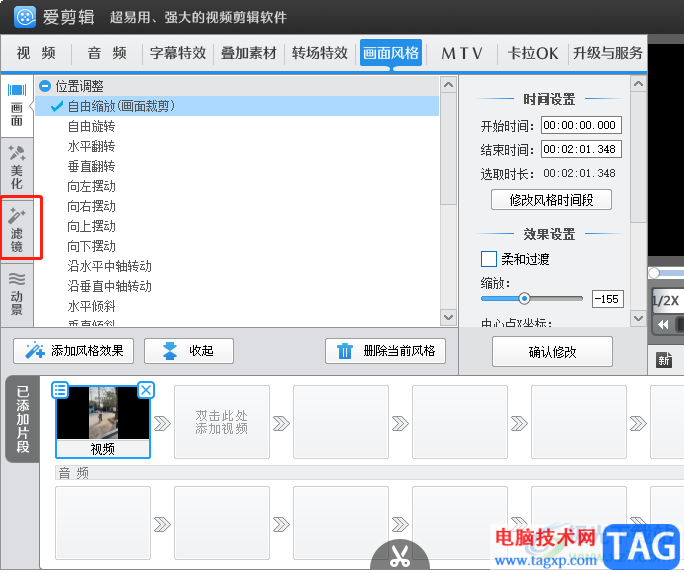Click settings panel scrollbar up arrow
Image resolution: width=684 pixels, height=573 pixels.
click(638, 83)
